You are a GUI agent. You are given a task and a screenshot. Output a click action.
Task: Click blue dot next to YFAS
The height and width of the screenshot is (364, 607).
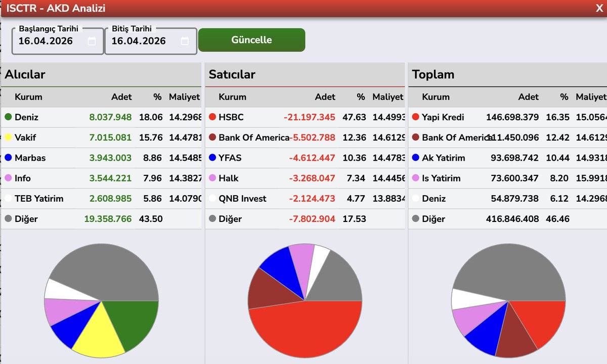tap(212, 158)
